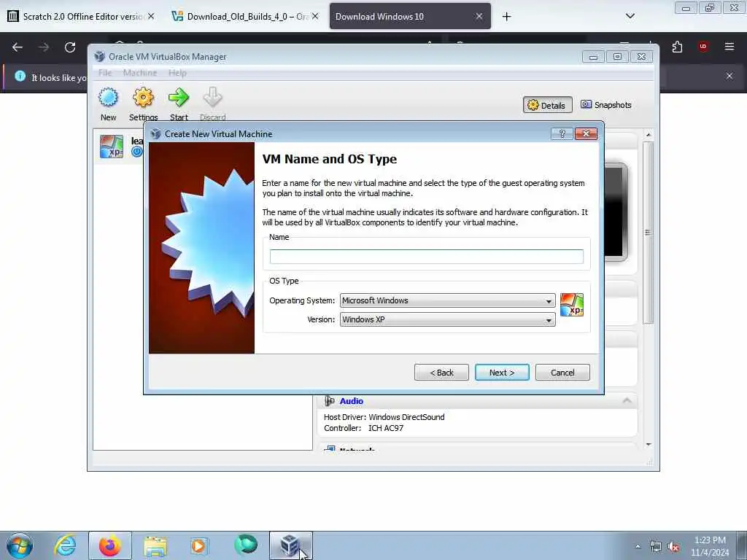Close the Scratch 2.0 browser tab
The width and height of the screenshot is (747, 560).
[x=151, y=16]
